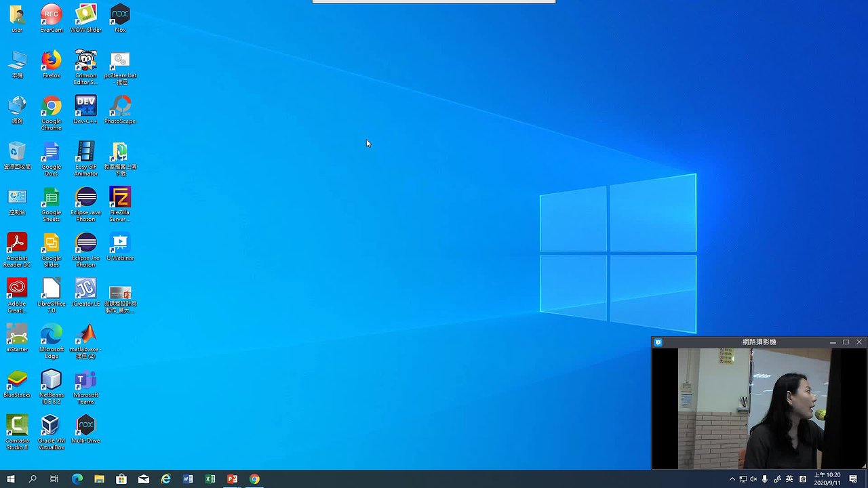Screen dimensions: 868x488
Task: Open Microsoft Store from taskbar
Action: coord(121,479)
